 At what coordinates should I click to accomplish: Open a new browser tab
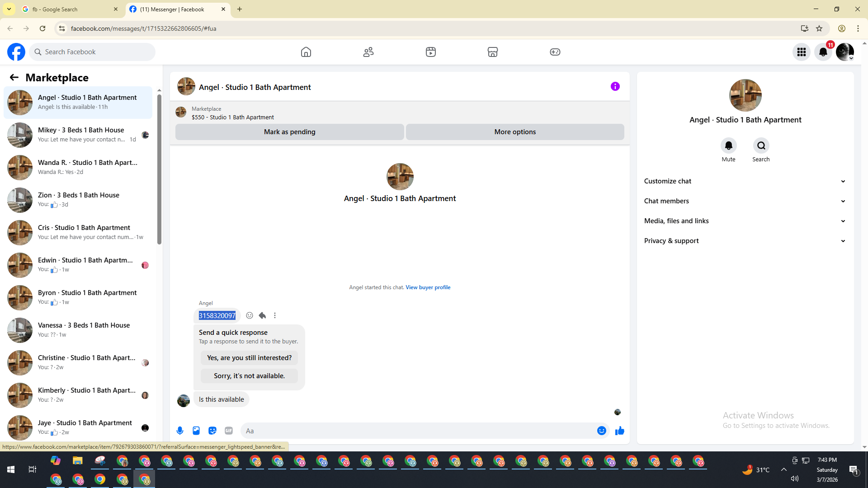coord(240,9)
